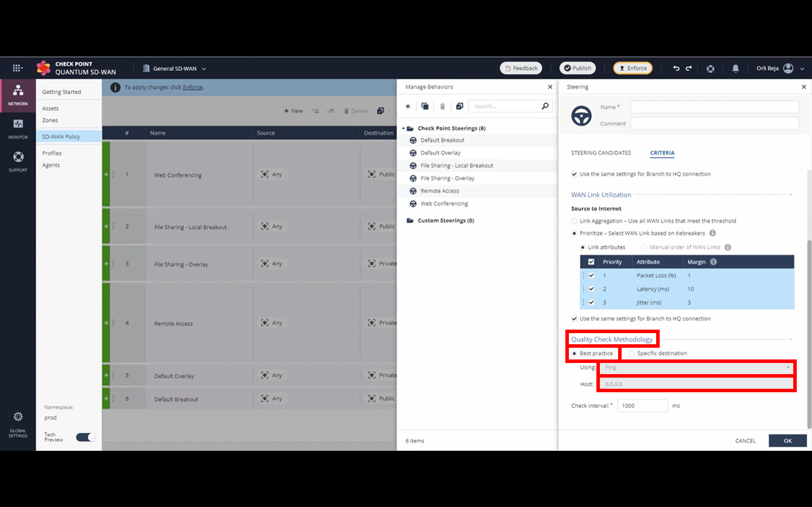This screenshot has width=812, height=507.
Task: Click the redo arrow icon
Action: 688,68
